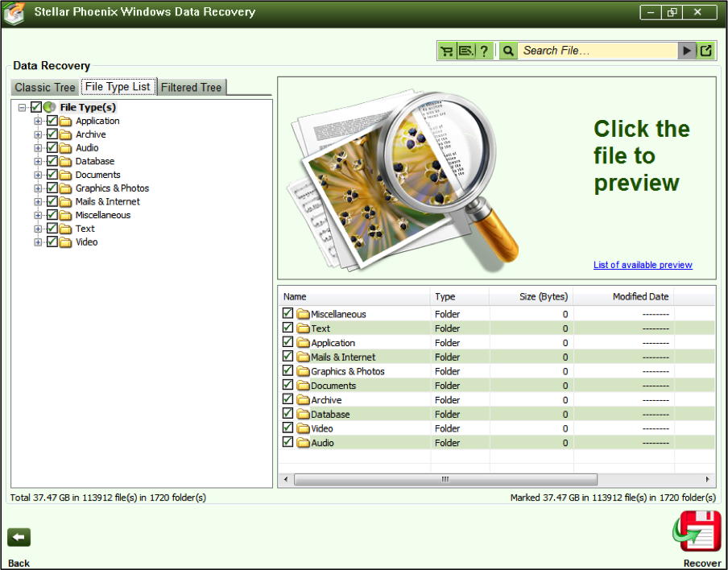Focus the Search File input field
This screenshot has width=728, height=570.
click(x=598, y=51)
